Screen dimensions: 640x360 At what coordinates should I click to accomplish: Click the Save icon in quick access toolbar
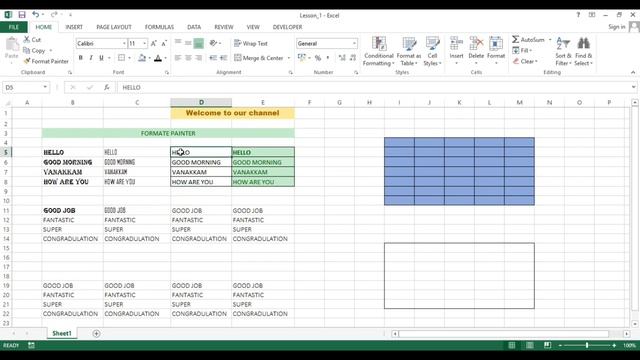(x=22, y=15)
